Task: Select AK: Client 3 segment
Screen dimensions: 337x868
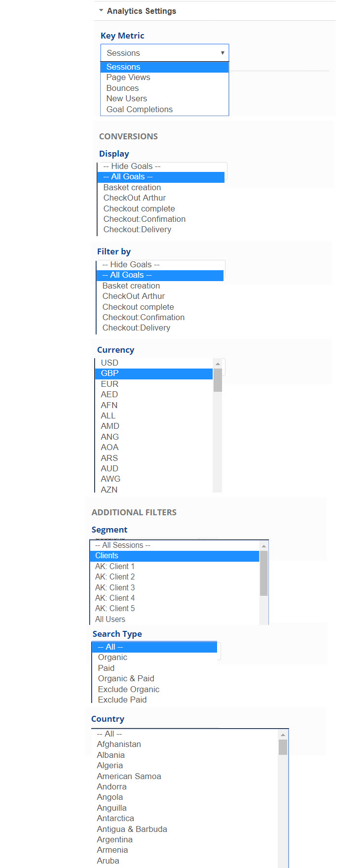Action: [115, 588]
